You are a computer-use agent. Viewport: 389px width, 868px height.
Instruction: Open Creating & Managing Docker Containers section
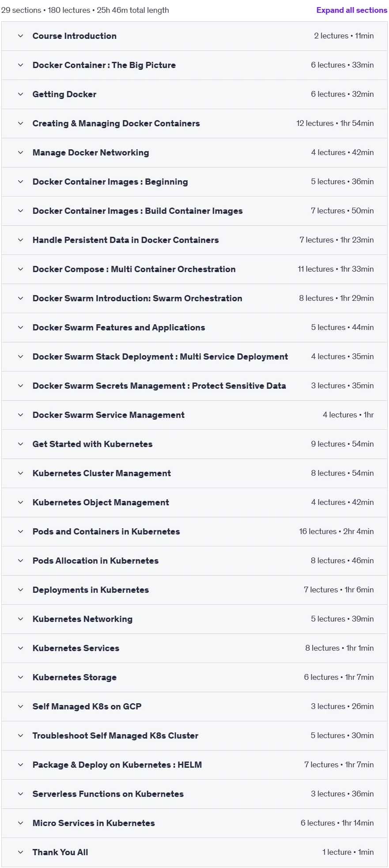194,123
